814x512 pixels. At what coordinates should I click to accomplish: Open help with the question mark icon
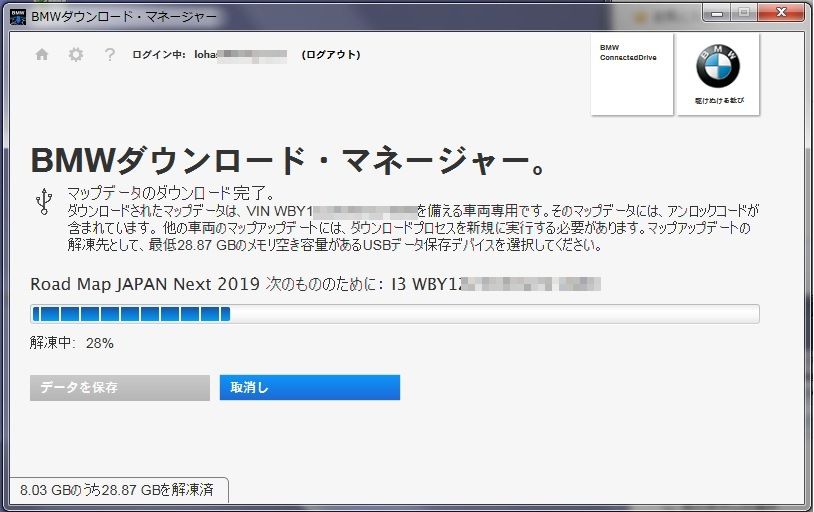pos(110,55)
